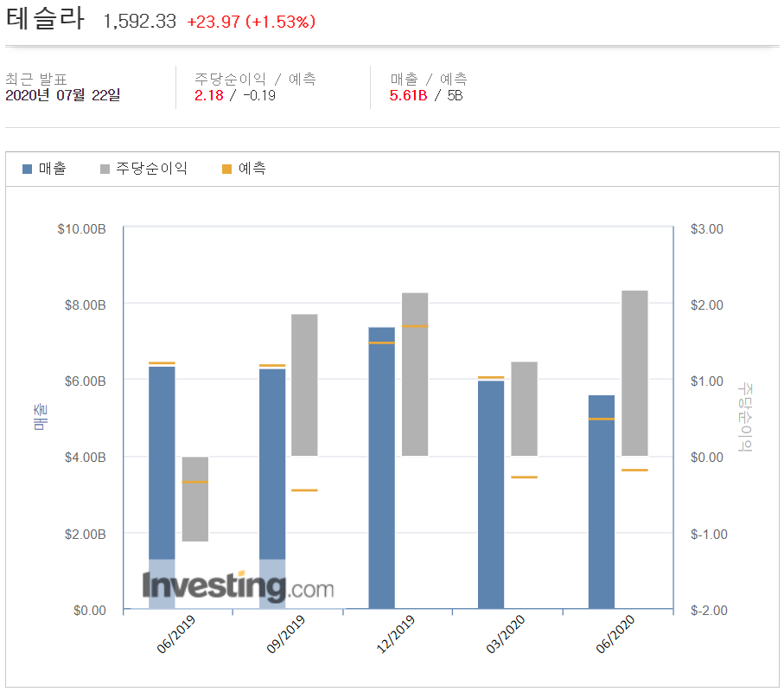The width and height of the screenshot is (784, 692).
Task: Select the 09/2019 gray EPS bar
Action: point(304,385)
